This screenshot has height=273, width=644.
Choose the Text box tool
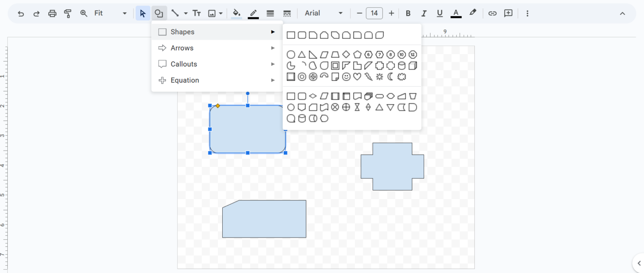point(196,13)
